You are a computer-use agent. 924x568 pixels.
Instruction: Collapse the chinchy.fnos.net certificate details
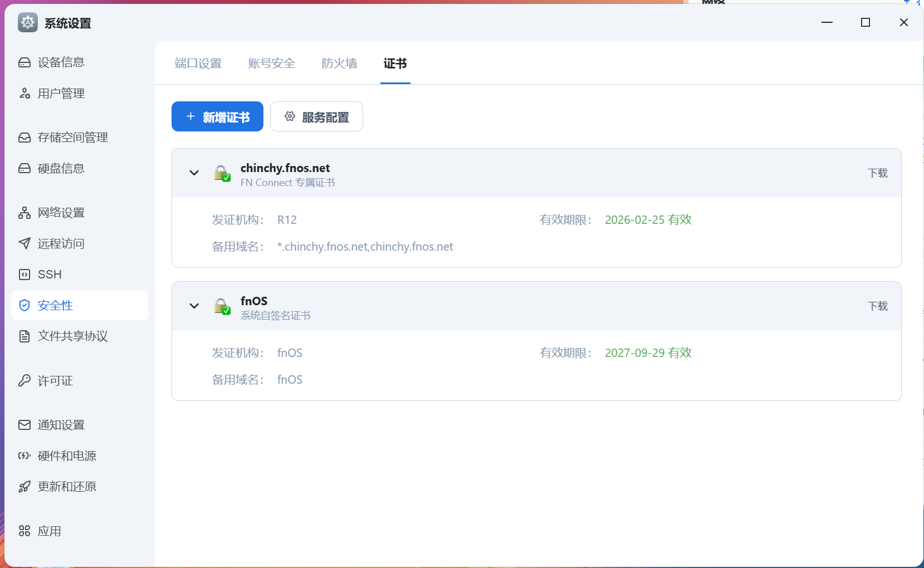pyautogui.click(x=194, y=173)
